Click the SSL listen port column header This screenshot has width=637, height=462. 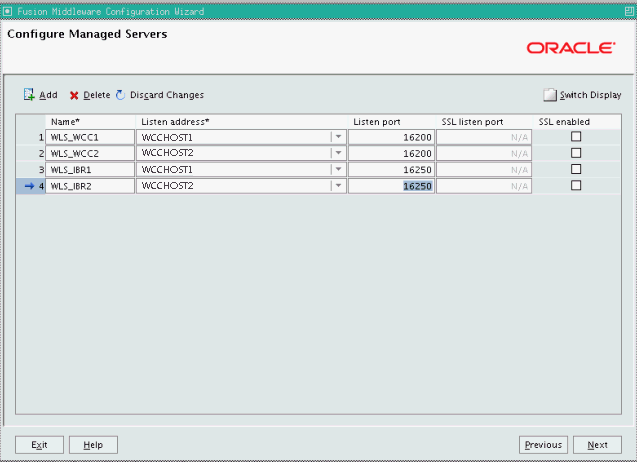point(484,122)
